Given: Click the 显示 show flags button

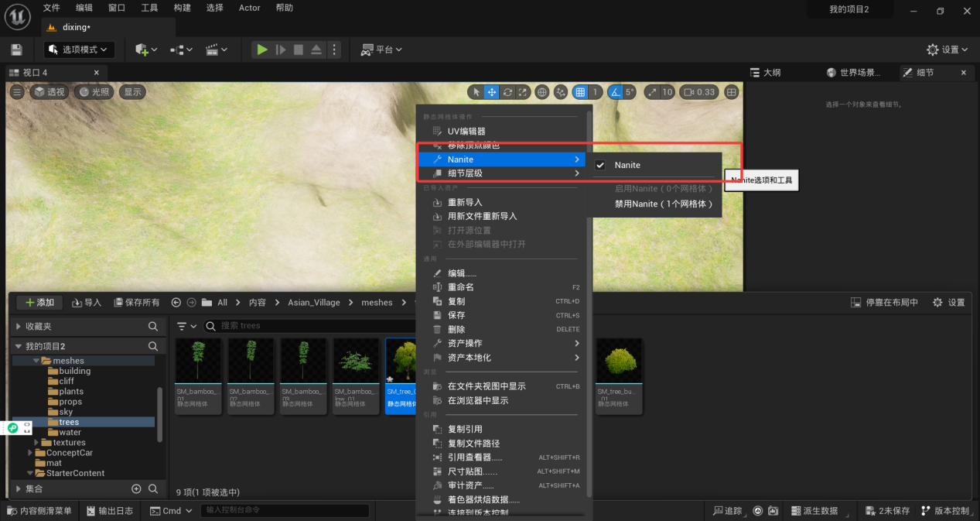Looking at the screenshot, I should [x=133, y=92].
